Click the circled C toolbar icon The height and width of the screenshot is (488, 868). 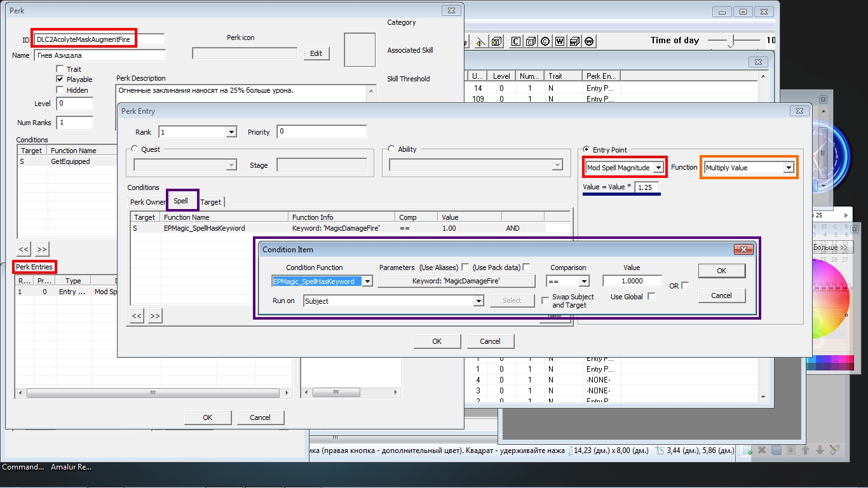545,42
